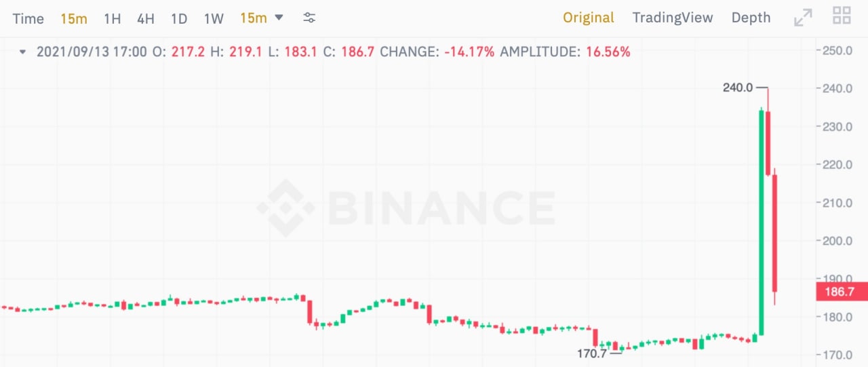Image resolution: width=868 pixels, height=367 pixels.
Task: Click the tall green spike candle
Action: point(761,222)
